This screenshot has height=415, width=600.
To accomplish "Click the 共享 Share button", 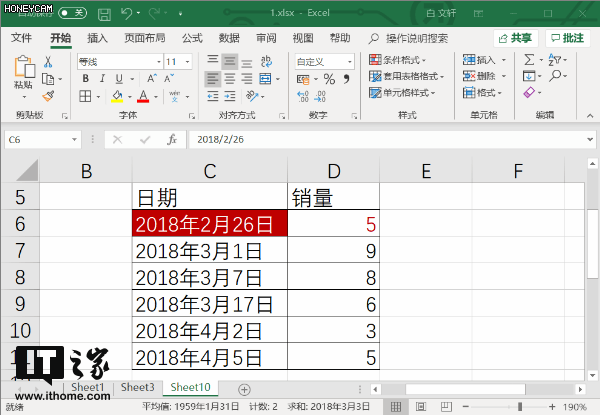I will [x=515, y=38].
